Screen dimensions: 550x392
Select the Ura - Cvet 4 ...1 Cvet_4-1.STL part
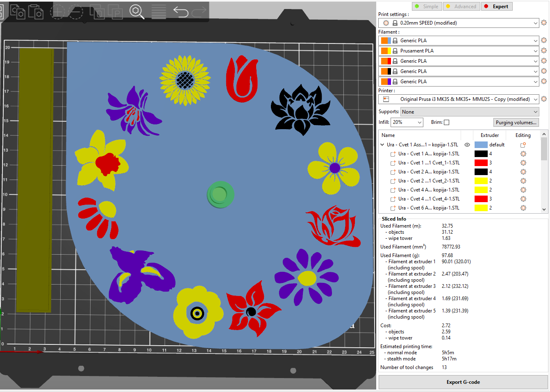(x=429, y=199)
